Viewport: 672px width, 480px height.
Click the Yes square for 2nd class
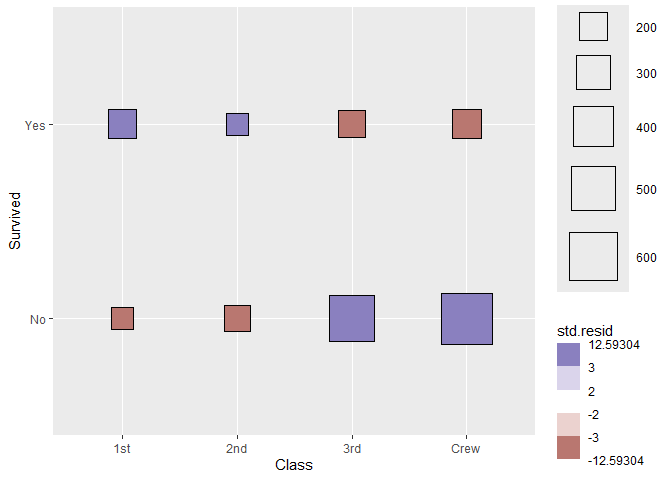pyautogui.click(x=237, y=124)
